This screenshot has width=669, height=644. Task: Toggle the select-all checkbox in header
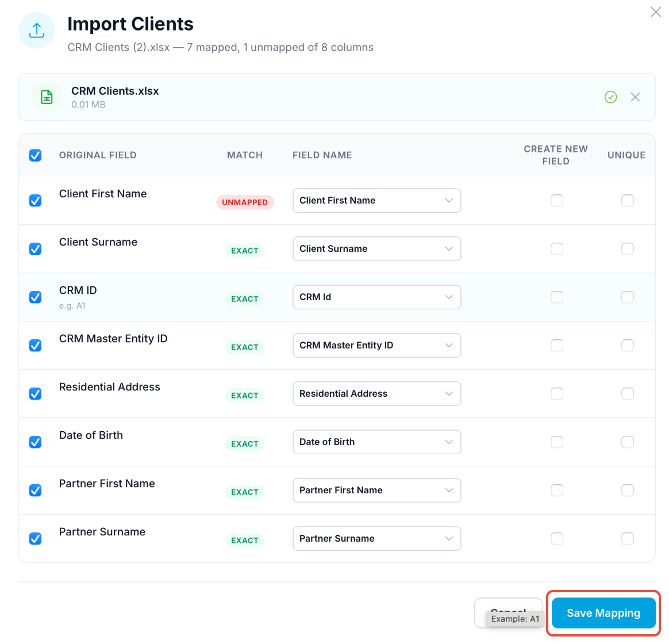pos(36,155)
